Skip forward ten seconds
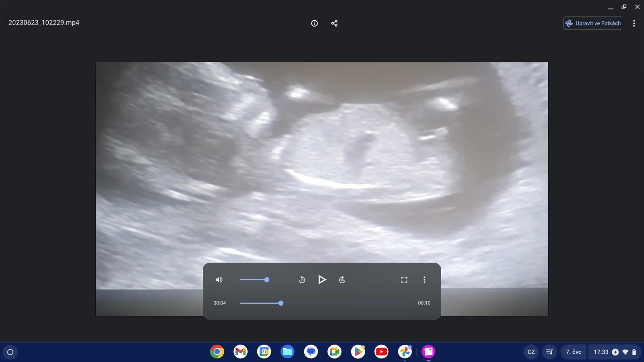This screenshot has height=362, width=644. 342,280
